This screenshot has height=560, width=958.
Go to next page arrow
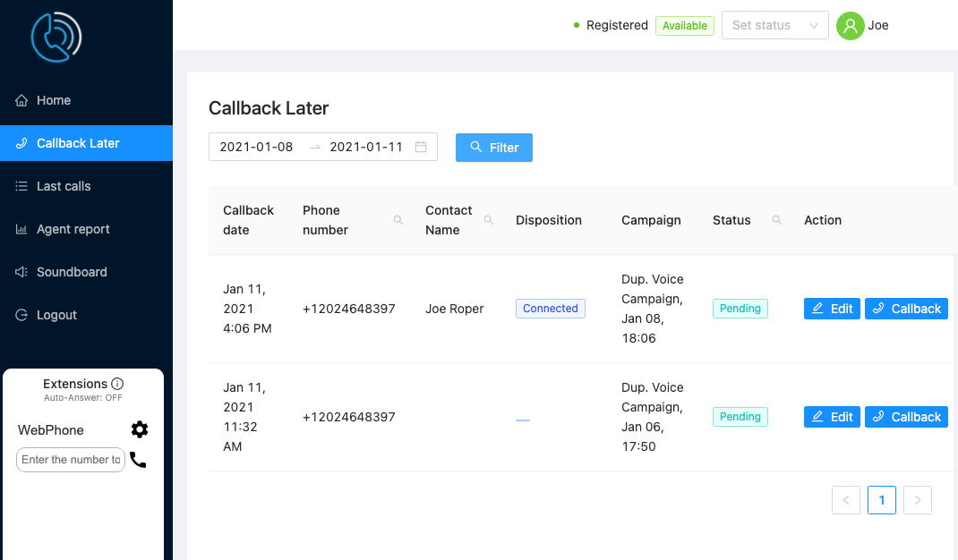(x=917, y=500)
